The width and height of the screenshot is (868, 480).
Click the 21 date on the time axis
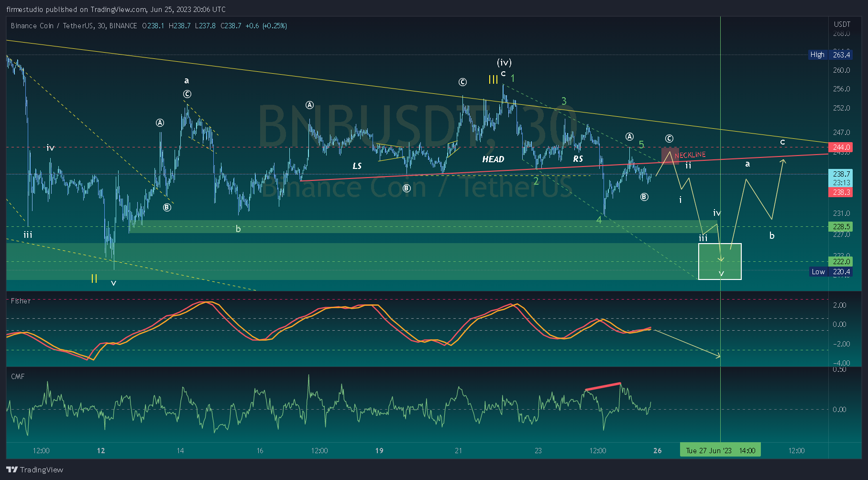pyautogui.click(x=459, y=450)
